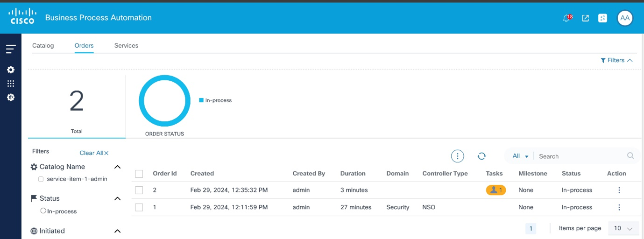
Task: Click the Tasks column header
Action: 494,173
